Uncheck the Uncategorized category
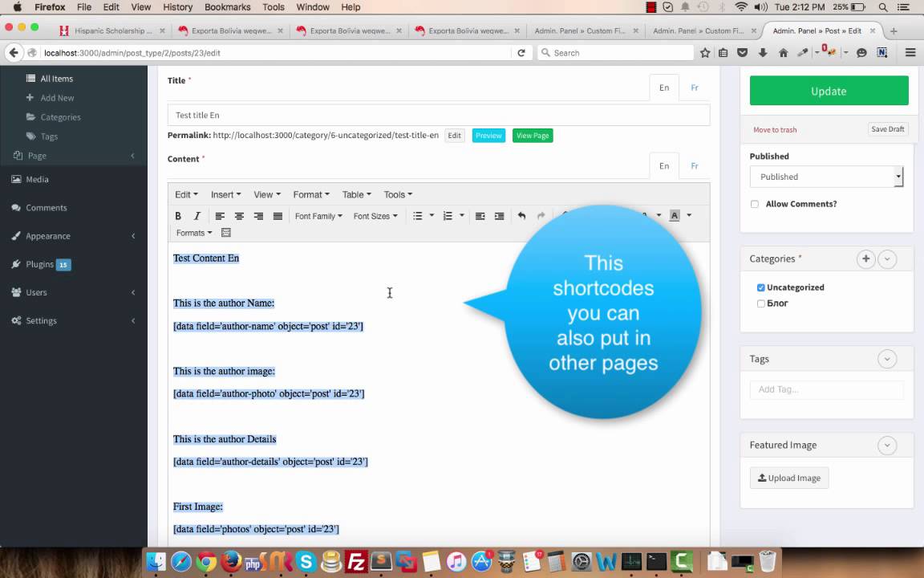Image resolution: width=924 pixels, height=578 pixels. click(x=760, y=288)
